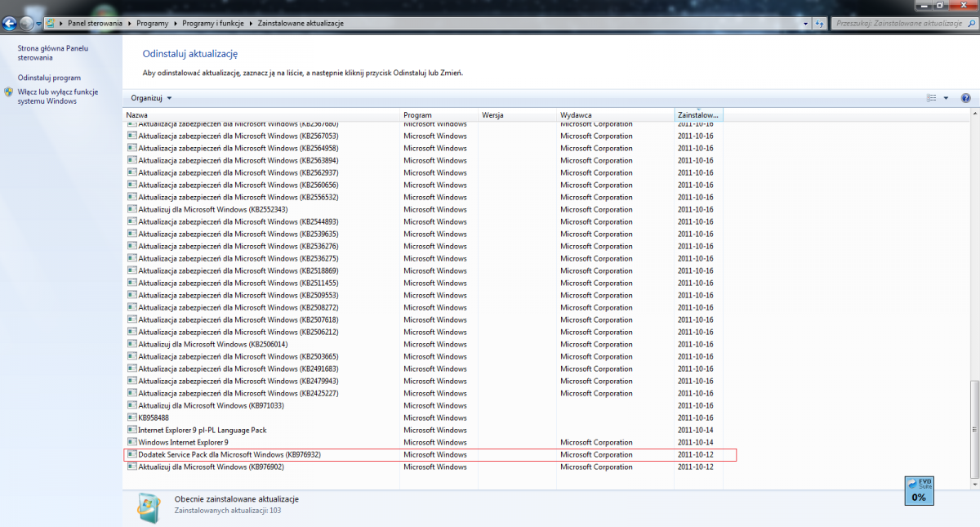Click the vertical scrollbar thumb of updates list
Viewport: 980px width, 527px height.
click(973, 428)
